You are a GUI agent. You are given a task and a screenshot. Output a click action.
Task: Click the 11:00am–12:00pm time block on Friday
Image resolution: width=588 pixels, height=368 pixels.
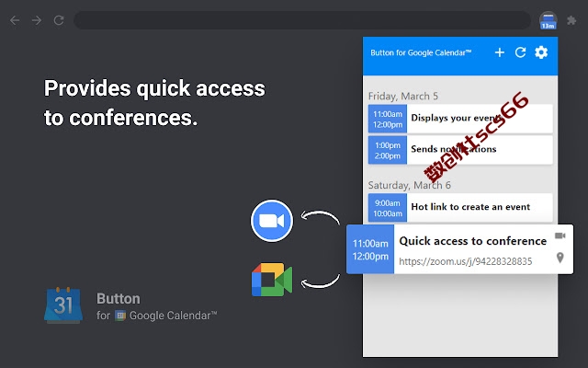pyautogui.click(x=388, y=119)
